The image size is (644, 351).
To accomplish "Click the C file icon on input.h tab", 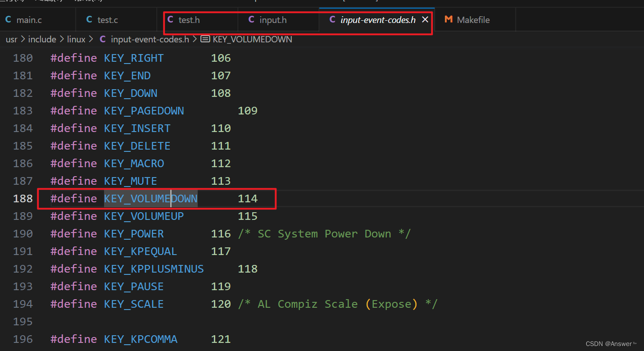I will click(x=251, y=20).
